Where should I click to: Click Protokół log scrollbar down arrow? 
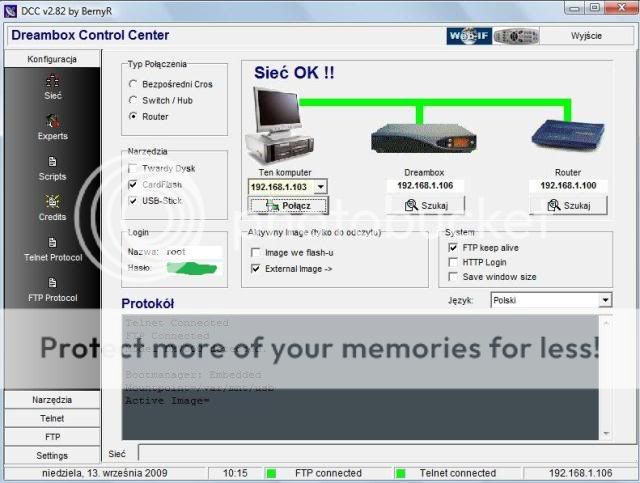606,433
